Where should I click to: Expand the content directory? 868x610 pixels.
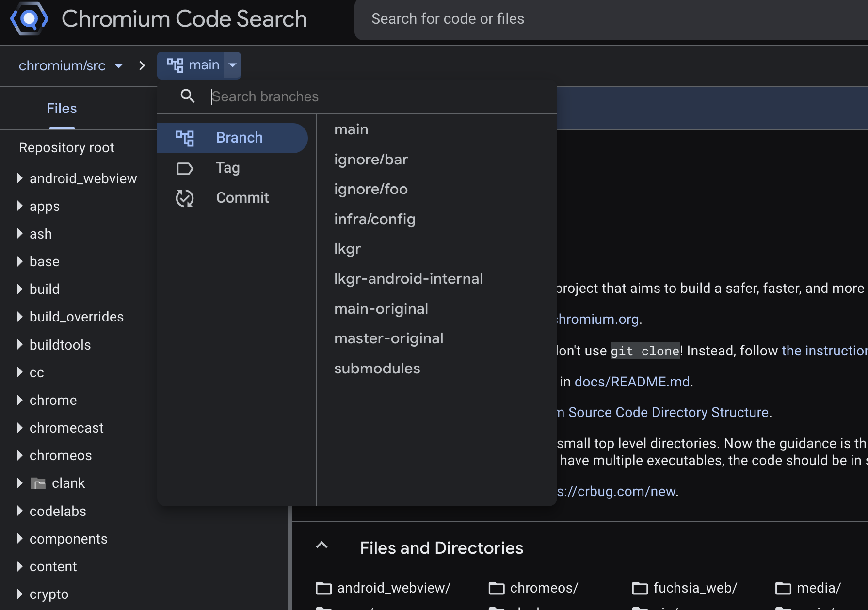coord(20,566)
